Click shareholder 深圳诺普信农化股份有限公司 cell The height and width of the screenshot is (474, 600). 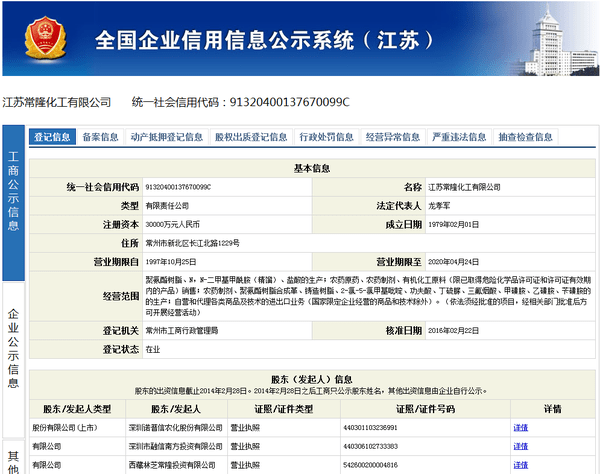[176, 428]
